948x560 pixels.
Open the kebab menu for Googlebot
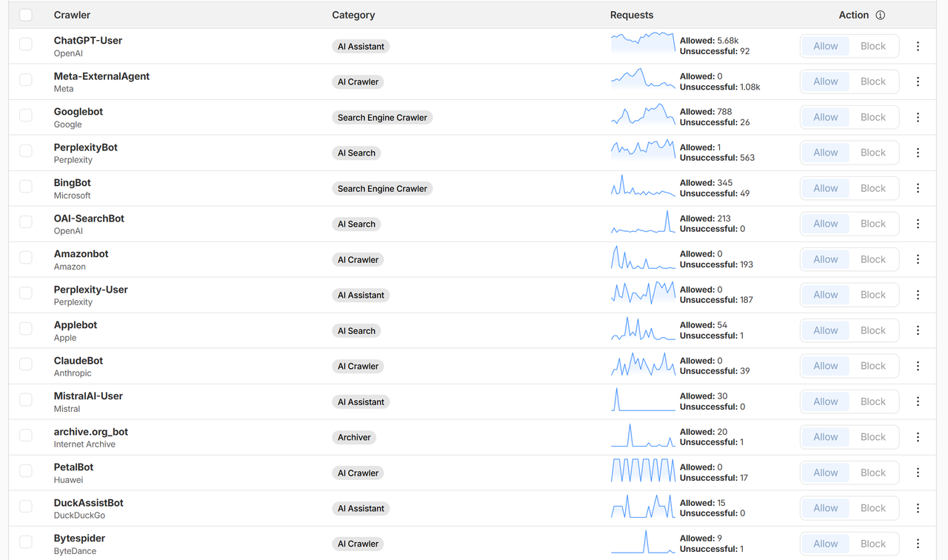tap(918, 117)
